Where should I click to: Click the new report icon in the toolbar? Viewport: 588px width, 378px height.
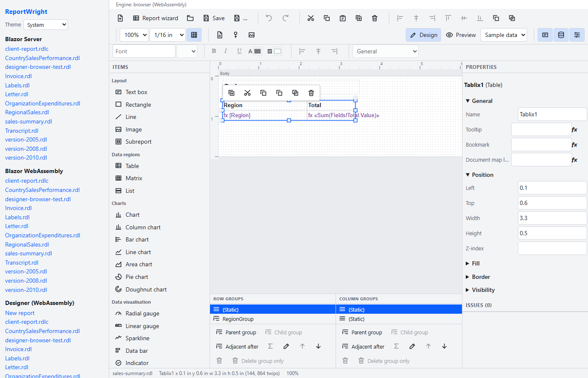pyautogui.click(x=120, y=18)
